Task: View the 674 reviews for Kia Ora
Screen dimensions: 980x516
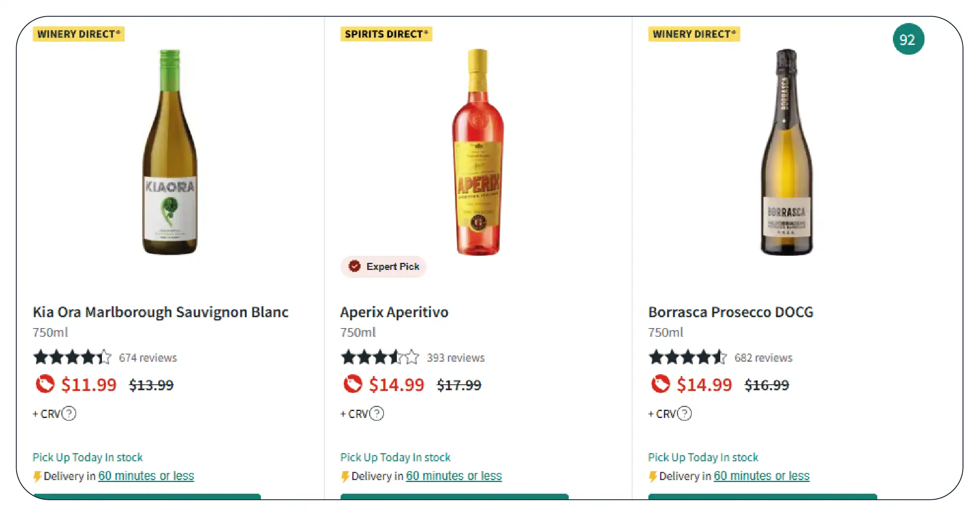Action: [148, 358]
